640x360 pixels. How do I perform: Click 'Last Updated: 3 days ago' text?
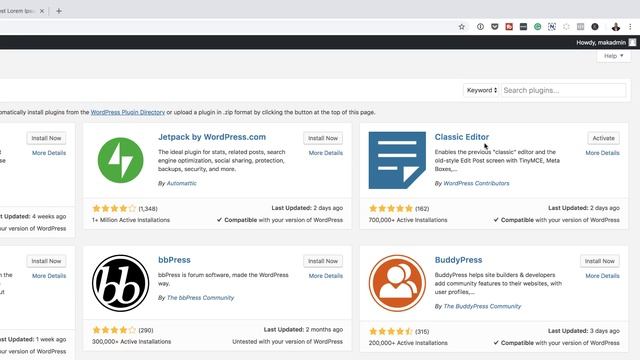[x=584, y=331]
